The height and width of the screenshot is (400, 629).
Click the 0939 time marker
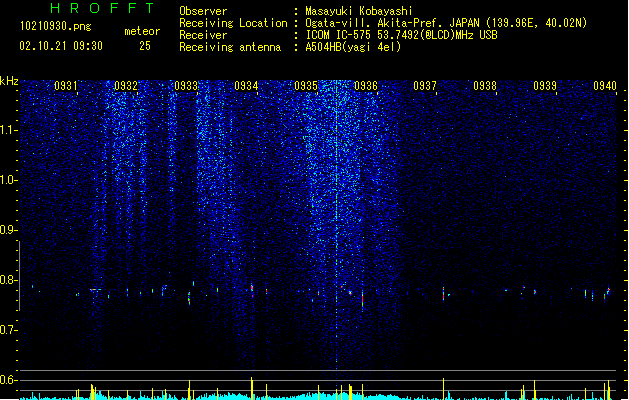click(x=545, y=86)
